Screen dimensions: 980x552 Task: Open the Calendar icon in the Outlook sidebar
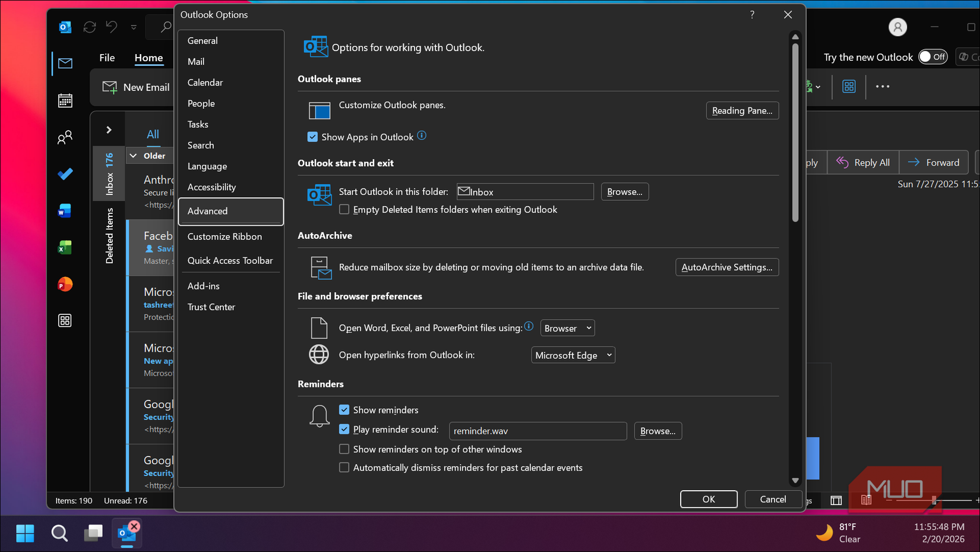click(65, 100)
